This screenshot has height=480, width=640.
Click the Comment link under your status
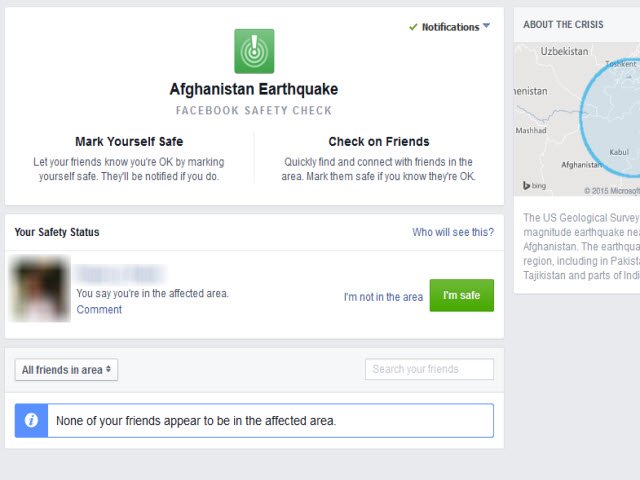(x=99, y=309)
